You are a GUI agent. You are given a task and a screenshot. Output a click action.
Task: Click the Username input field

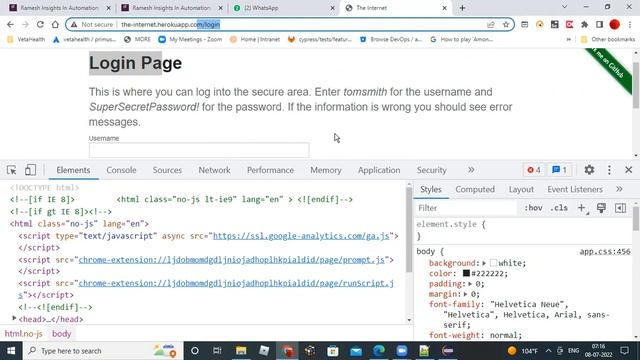pos(199,150)
